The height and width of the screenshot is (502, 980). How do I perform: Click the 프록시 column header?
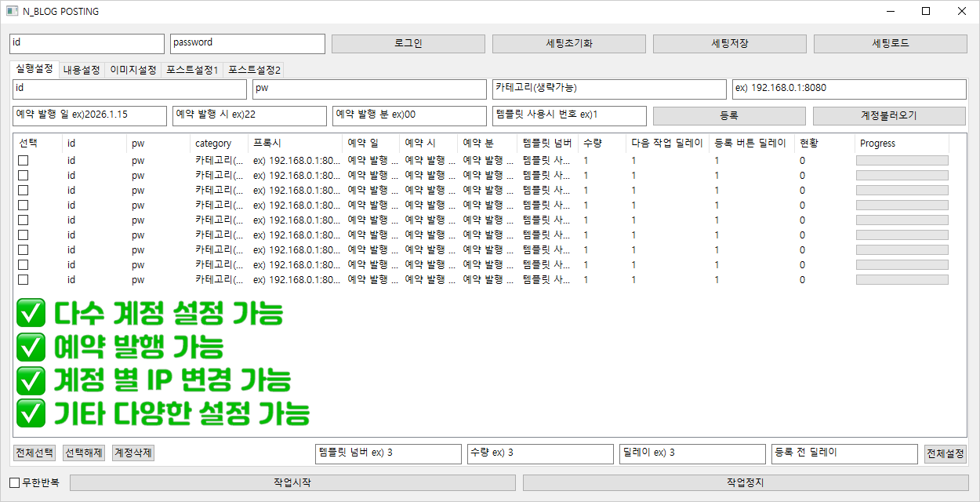pos(294,144)
